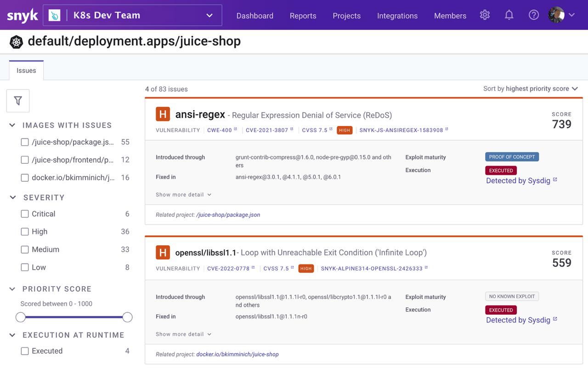Open related project /juice-shop/package.json

click(x=228, y=215)
